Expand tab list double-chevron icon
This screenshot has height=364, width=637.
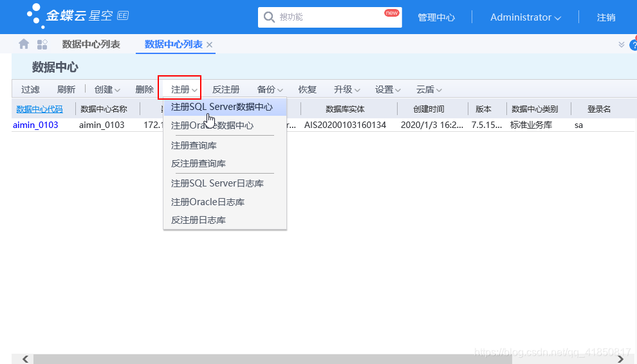[622, 44]
